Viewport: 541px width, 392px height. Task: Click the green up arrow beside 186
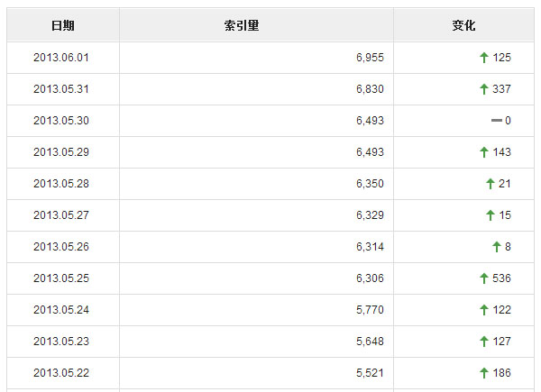tap(484, 373)
